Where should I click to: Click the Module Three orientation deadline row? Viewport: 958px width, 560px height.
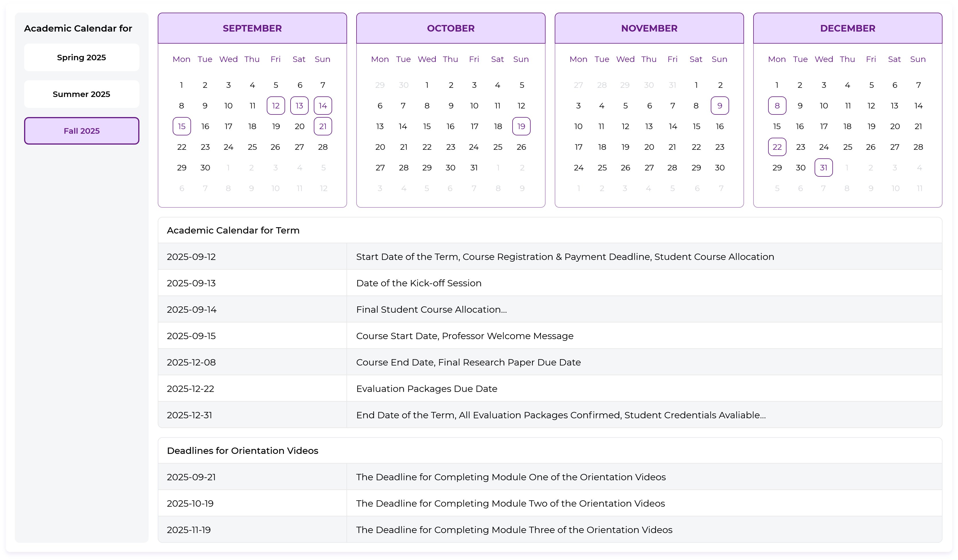(550, 530)
